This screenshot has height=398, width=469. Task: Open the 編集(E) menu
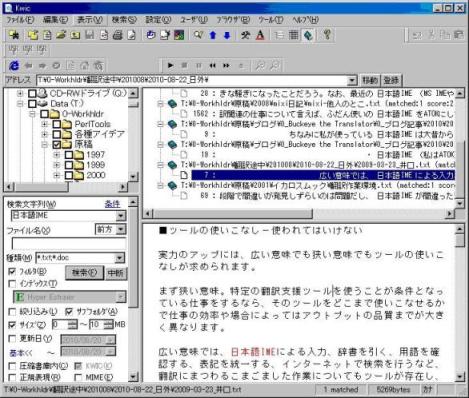55,20
